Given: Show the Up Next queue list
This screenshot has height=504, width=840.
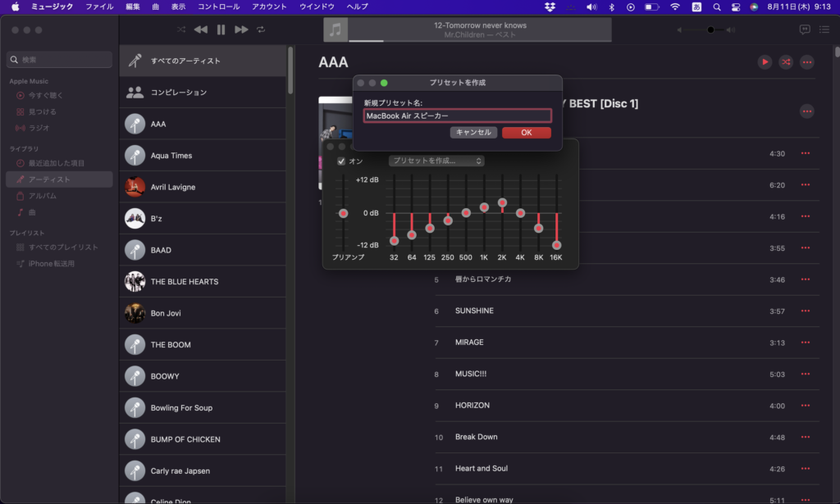Looking at the screenshot, I should click(824, 30).
